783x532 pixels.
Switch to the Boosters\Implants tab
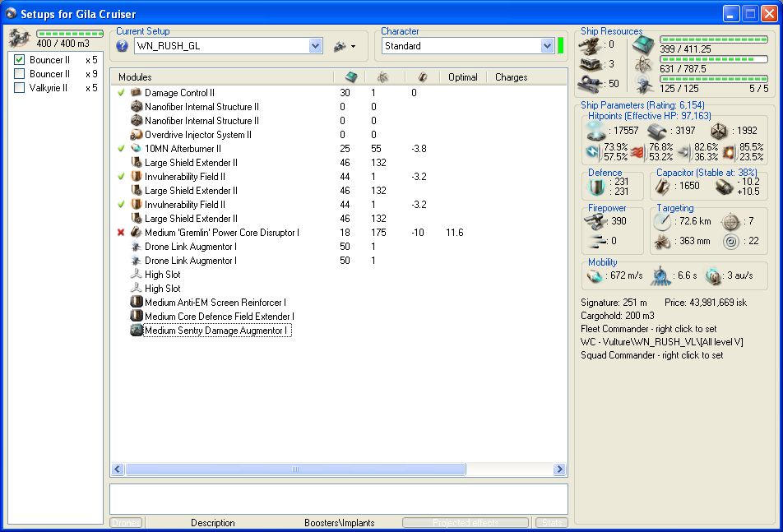pos(340,522)
